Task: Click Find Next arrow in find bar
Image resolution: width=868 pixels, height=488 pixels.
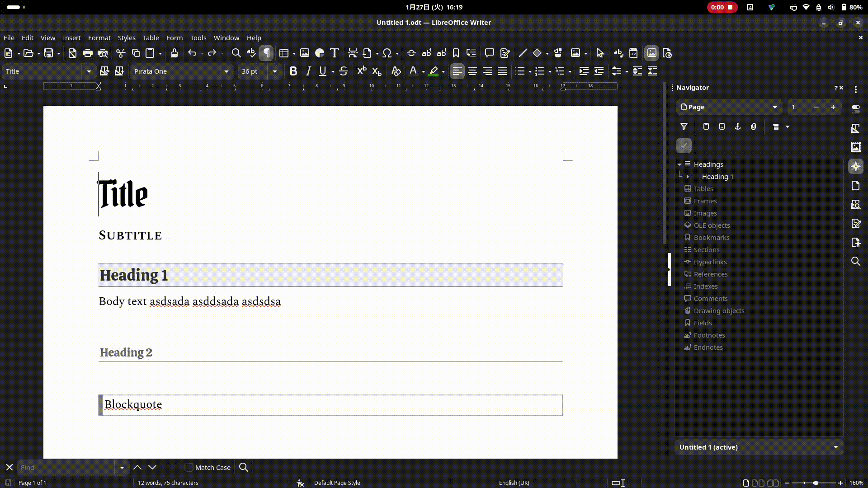Action: [152, 467]
